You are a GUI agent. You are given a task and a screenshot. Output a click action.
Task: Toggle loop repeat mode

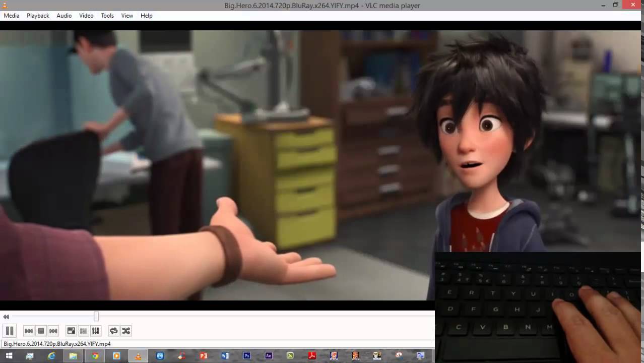[114, 331]
